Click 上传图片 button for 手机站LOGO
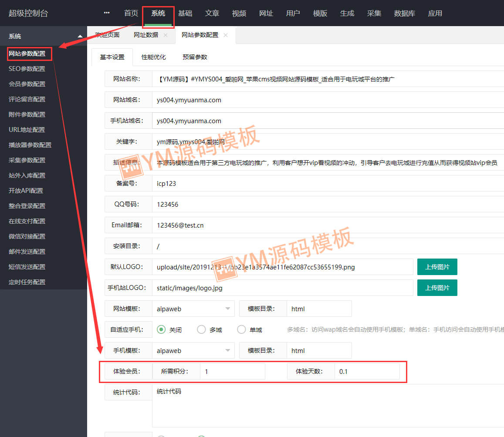This screenshot has width=504, height=437. point(437,288)
